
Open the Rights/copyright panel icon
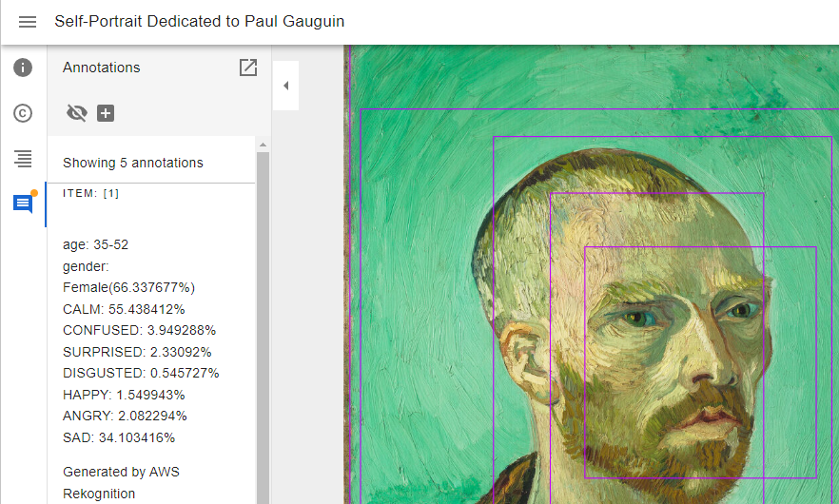[23, 113]
